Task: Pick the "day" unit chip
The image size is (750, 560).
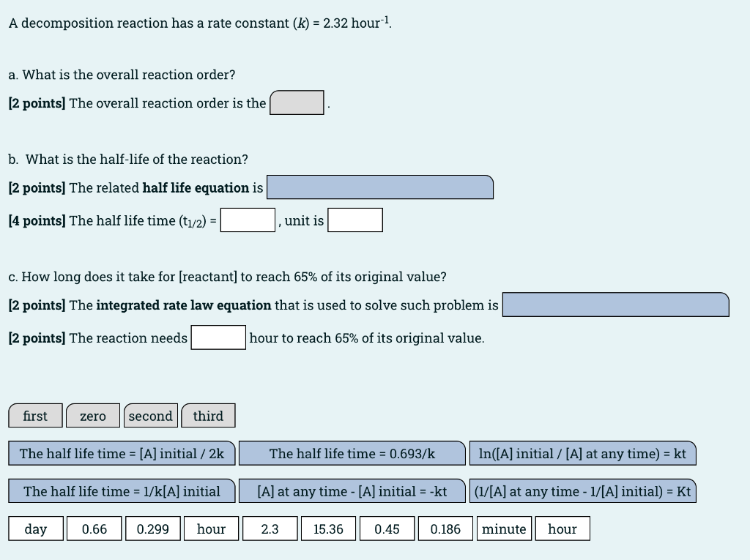Action: 35,529
